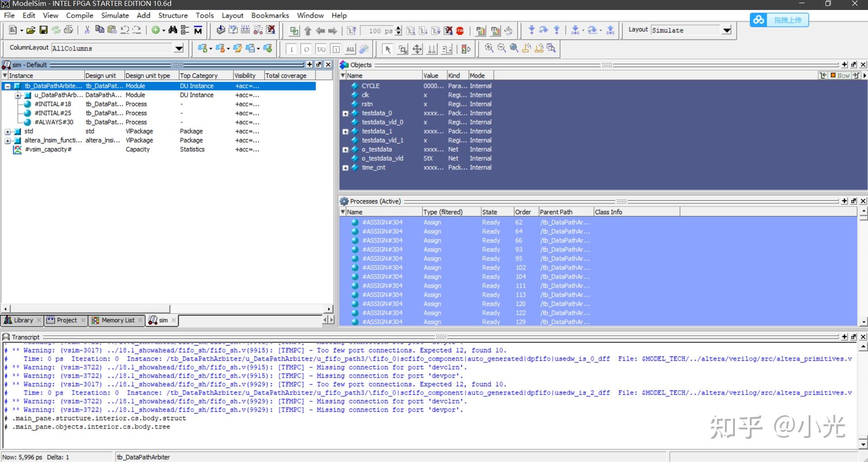Click the Step Out up-arrow icon

[556, 30]
